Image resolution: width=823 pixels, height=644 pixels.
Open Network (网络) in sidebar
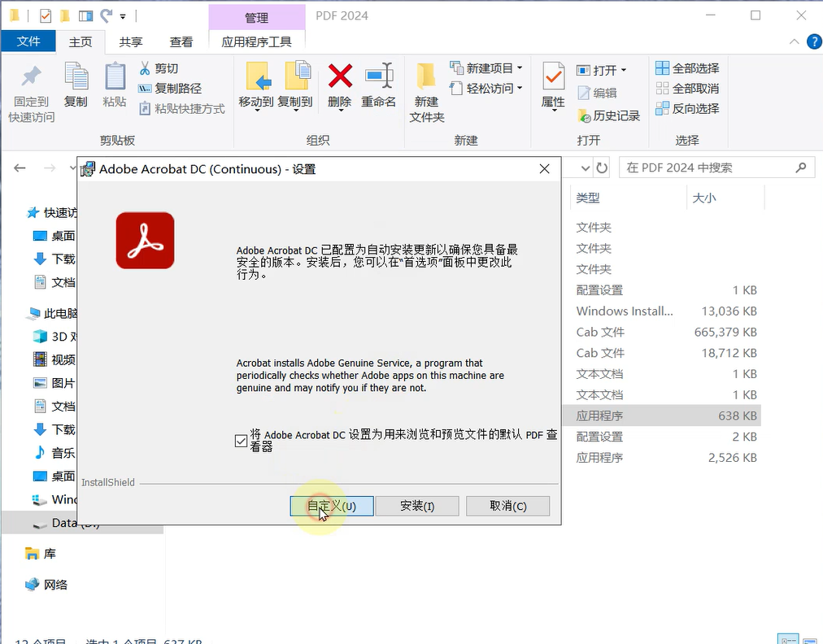46,585
